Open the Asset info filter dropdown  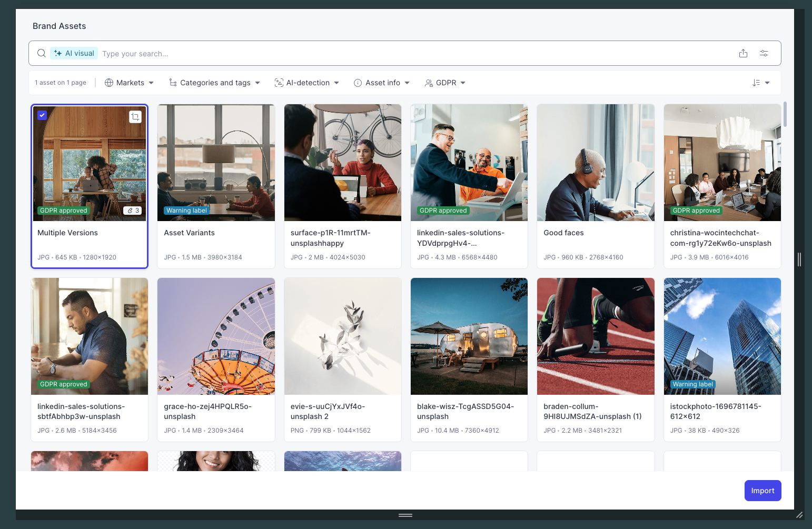[382, 83]
